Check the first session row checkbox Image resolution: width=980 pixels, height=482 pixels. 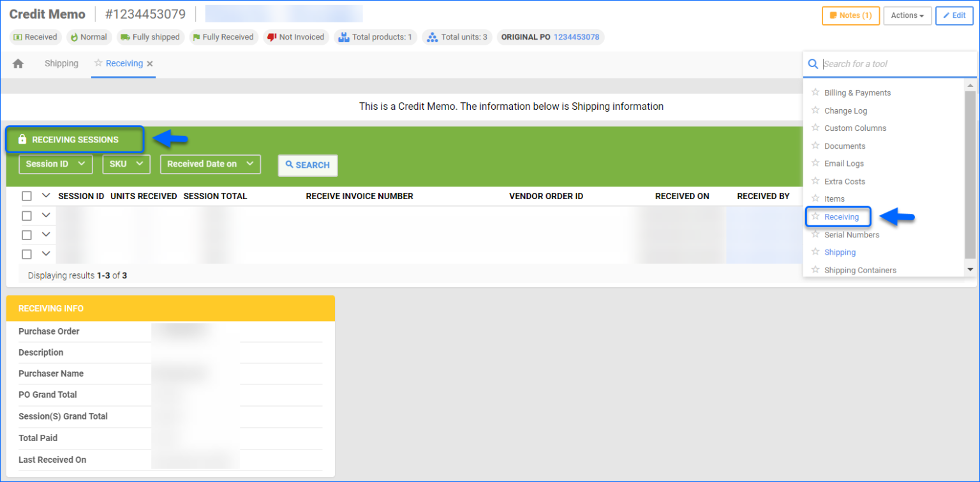pyautogui.click(x=26, y=215)
